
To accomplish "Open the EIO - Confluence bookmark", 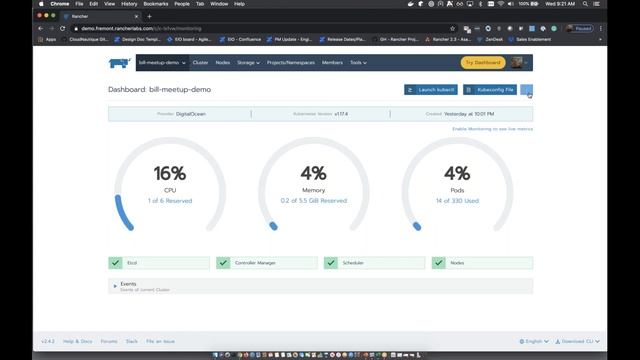I will click(x=240, y=40).
